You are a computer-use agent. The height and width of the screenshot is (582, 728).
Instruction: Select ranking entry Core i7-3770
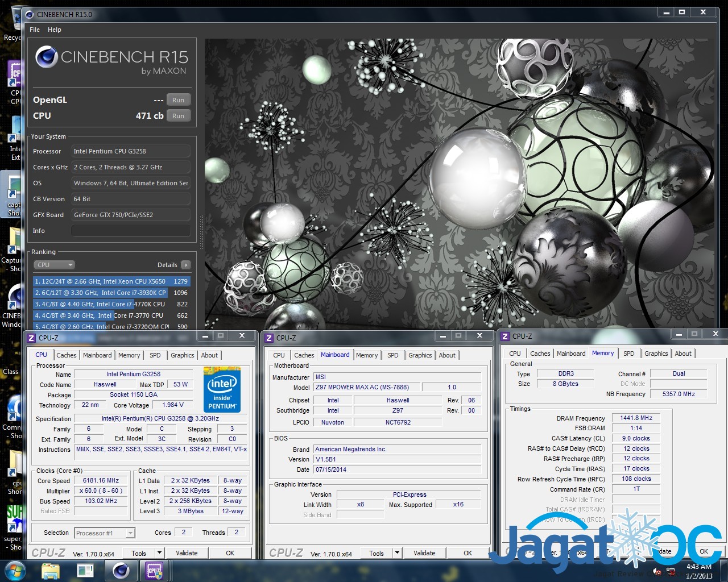pyautogui.click(x=111, y=315)
